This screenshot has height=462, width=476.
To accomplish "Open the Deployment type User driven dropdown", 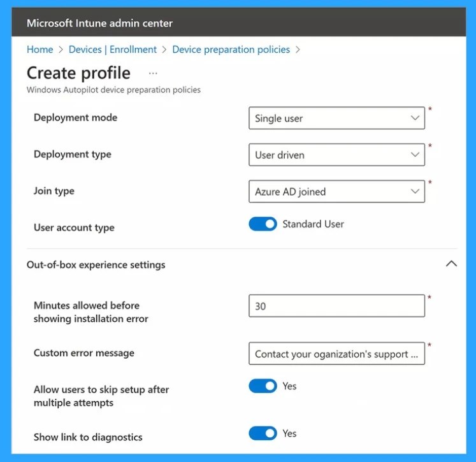I will (x=336, y=155).
